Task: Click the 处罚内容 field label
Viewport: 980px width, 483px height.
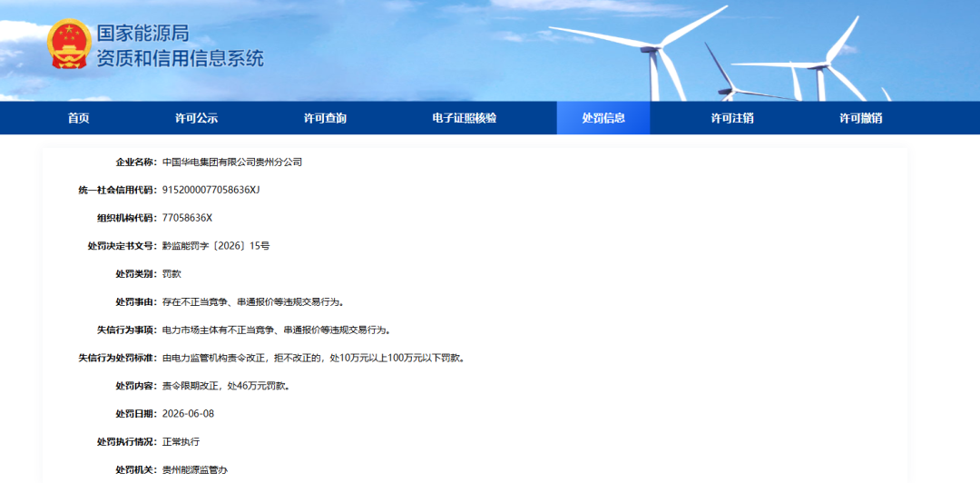Action: [136, 386]
